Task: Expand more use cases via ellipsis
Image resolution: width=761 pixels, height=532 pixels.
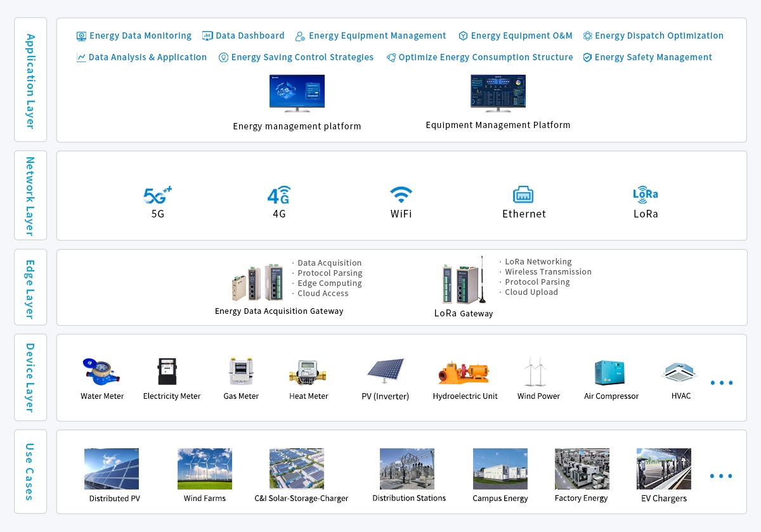Action: pyautogui.click(x=722, y=476)
